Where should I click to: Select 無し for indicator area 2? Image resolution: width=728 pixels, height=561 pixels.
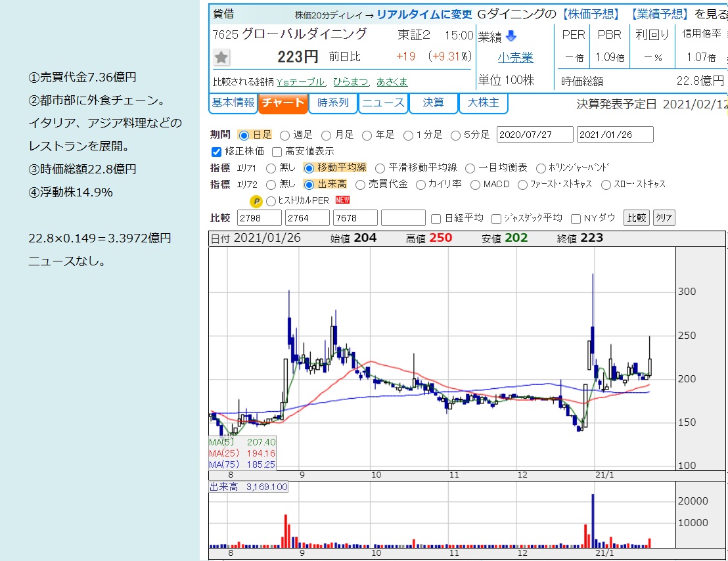coord(271,185)
